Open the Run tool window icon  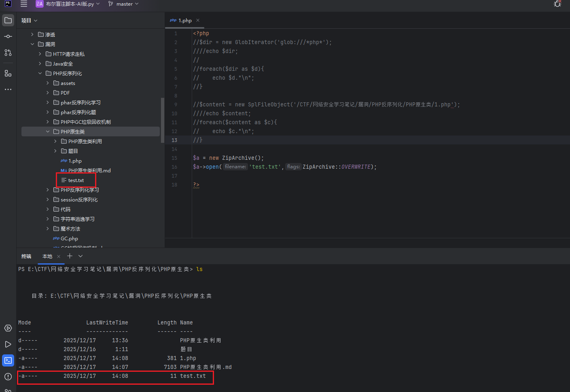coord(8,344)
